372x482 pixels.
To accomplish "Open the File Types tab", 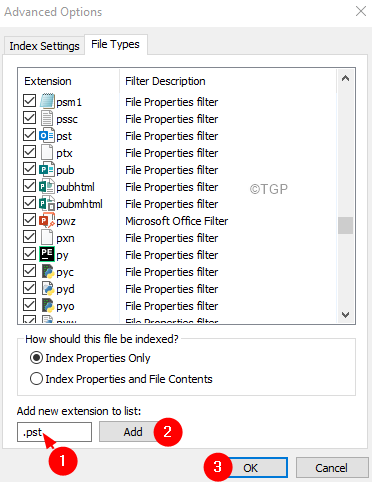I will tap(115, 44).
